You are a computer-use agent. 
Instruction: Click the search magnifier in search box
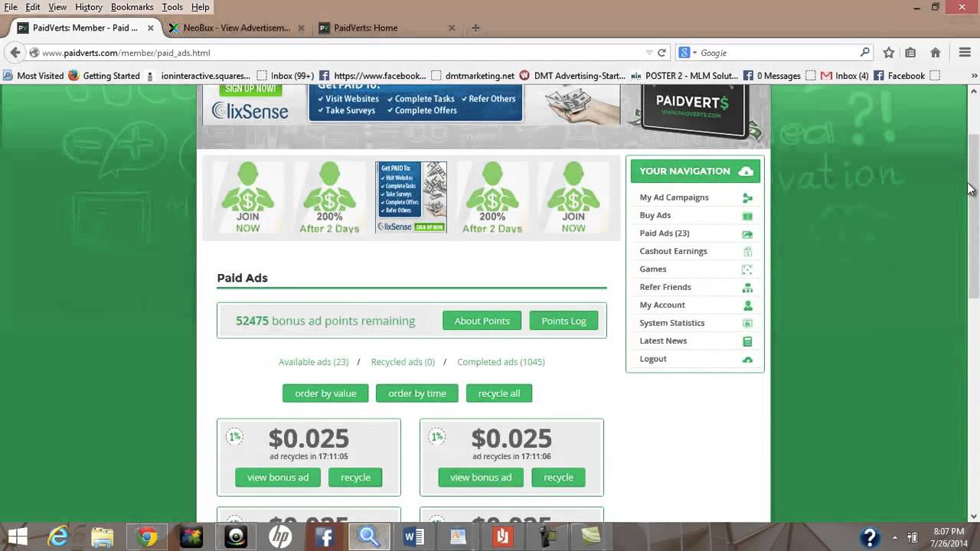865,53
